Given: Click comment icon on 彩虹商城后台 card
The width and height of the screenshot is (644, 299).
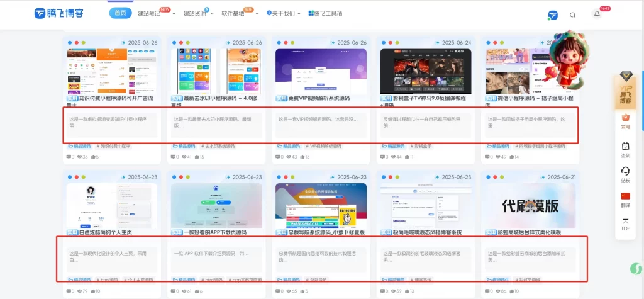Looking at the screenshot, I should click(x=487, y=291).
